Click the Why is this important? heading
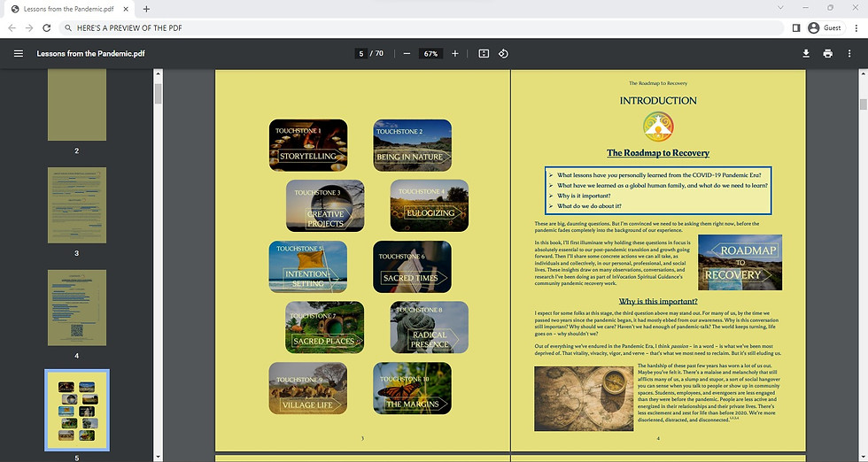 point(658,301)
